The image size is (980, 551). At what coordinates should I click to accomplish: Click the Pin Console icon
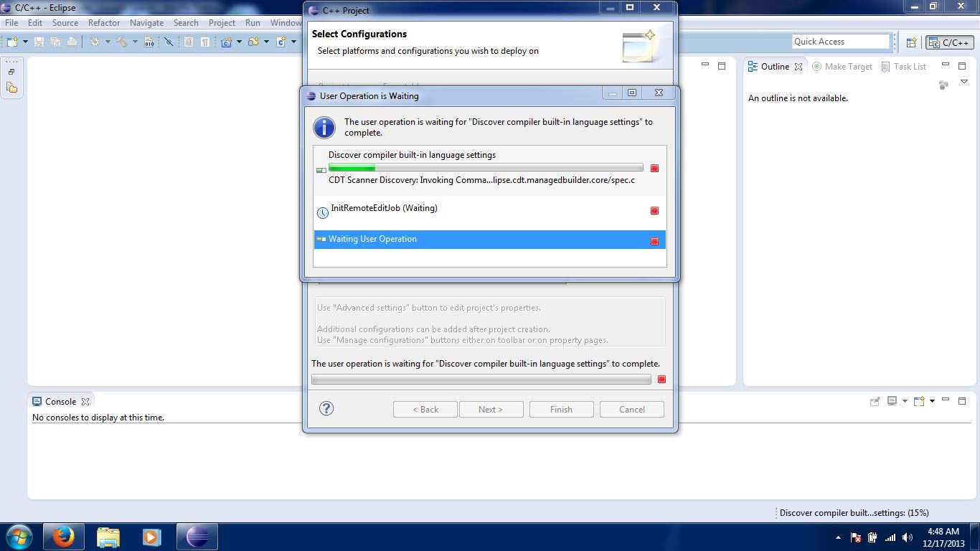pyautogui.click(x=875, y=401)
